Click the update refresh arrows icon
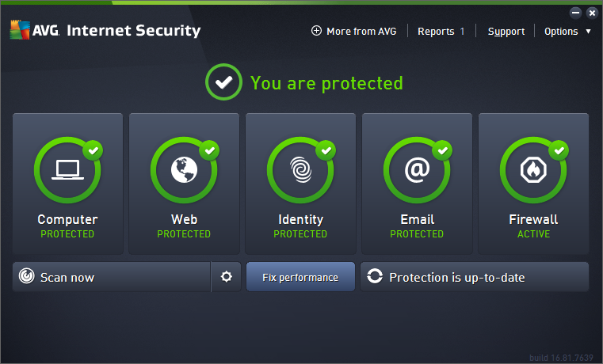The width and height of the screenshot is (603, 364). click(375, 277)
